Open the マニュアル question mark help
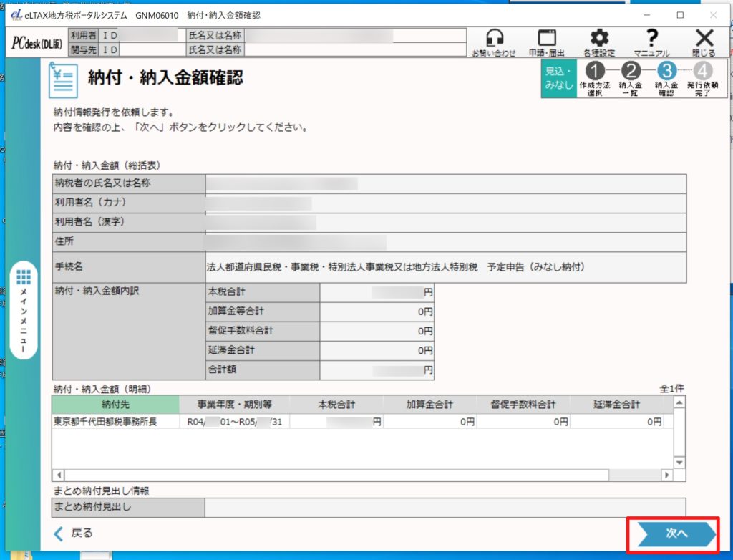733x560 pixels. [651, 42]
